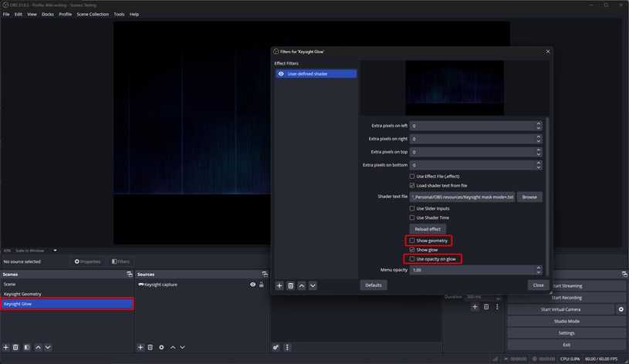Hide the Keysight capture source via eye
The width and height of the screenshot is (629, 364).
(252, 285)
